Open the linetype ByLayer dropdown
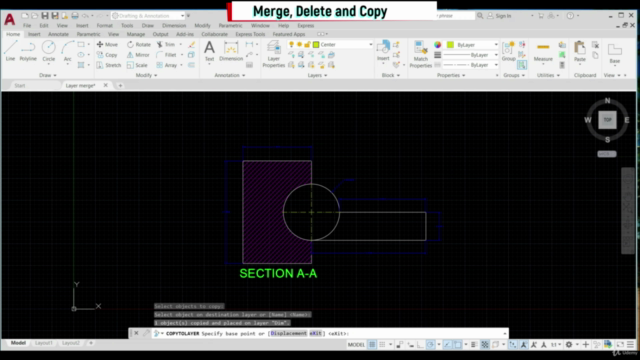Image resolution: width=640 pixels, height=360 pixels. (471, 65)
